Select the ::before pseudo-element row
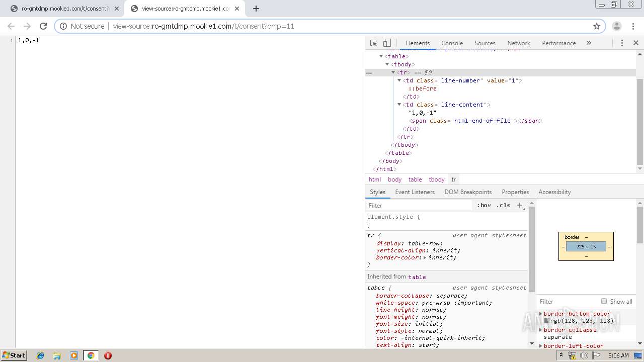Viewport: 644px width, 362px height. (423, 88)
